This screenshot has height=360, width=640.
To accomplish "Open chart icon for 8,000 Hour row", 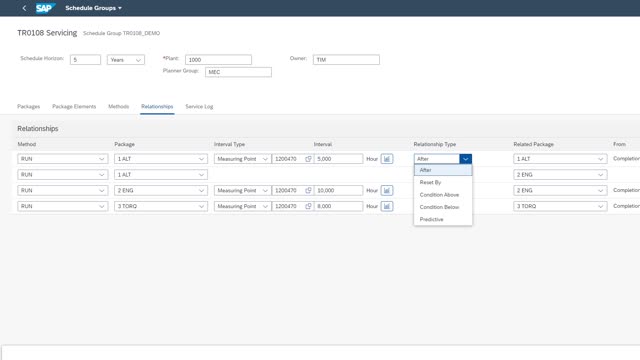I will click(387, 206).
